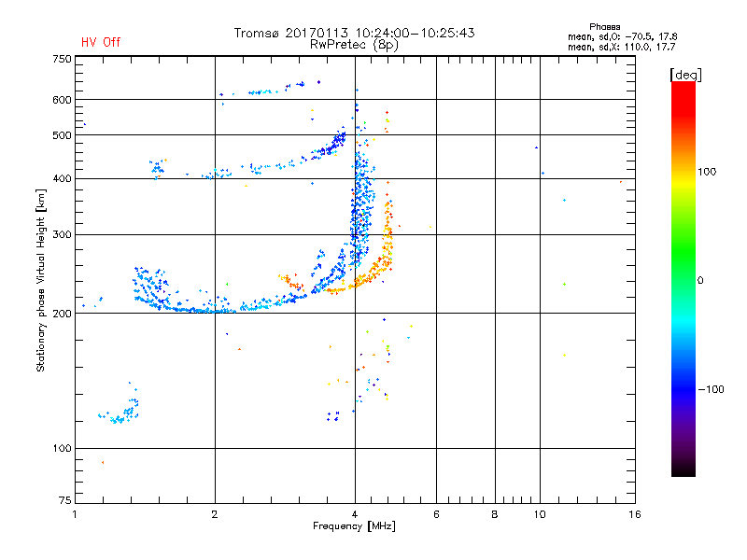Click the 'RwPretec (8p)' subtitle
This screenshot has width=747, height=560.
354,45
